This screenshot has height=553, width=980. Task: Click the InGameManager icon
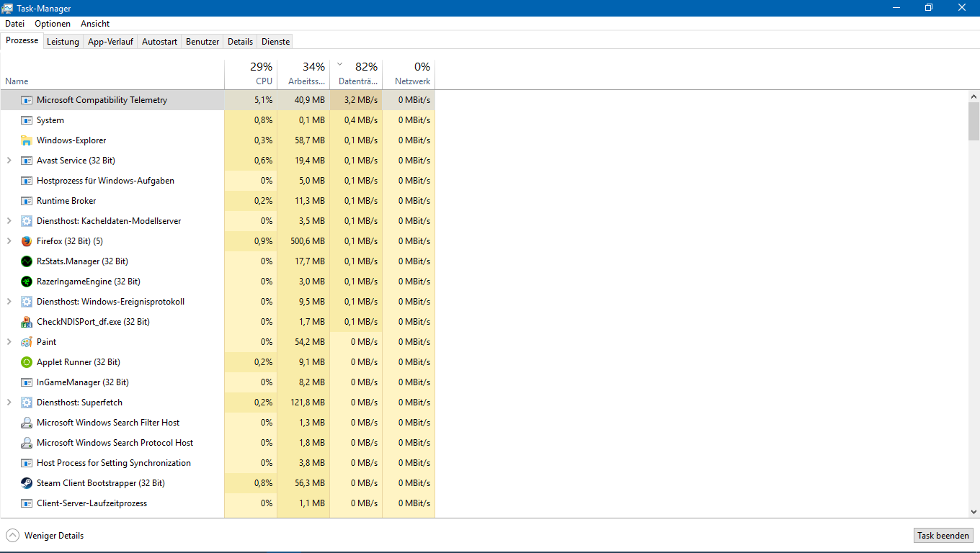pos(27,382)
